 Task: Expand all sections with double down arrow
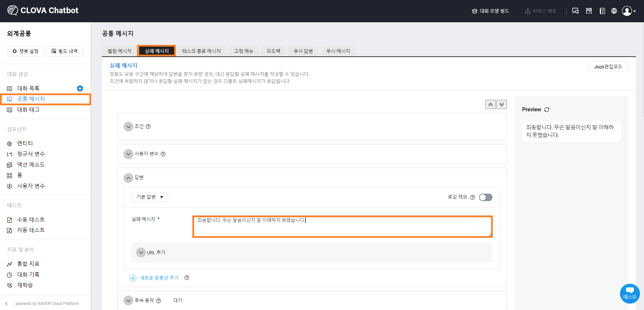502,105
